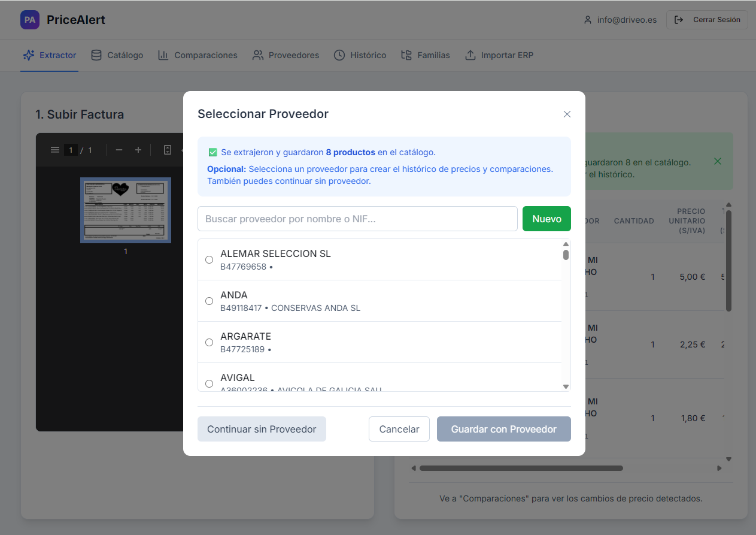This screenshot has width=756, height=535.
Task: Switch to the Catálogo tab
Action: [117, 55]
